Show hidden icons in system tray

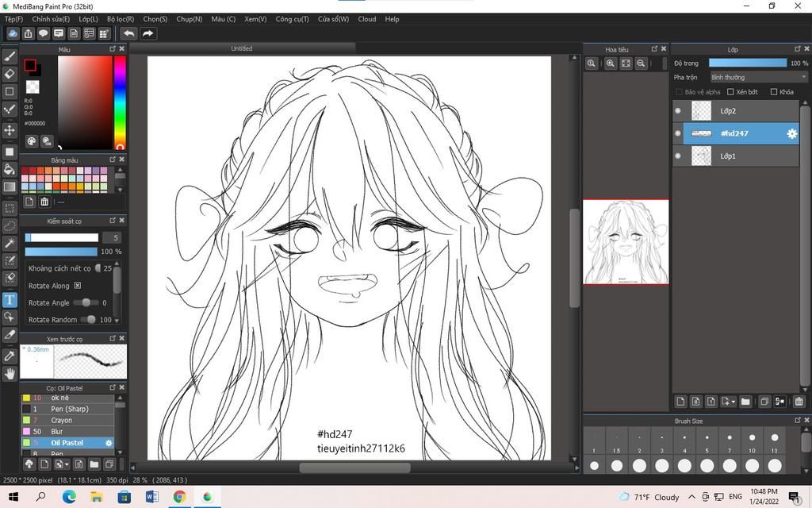tap(691, 497)
